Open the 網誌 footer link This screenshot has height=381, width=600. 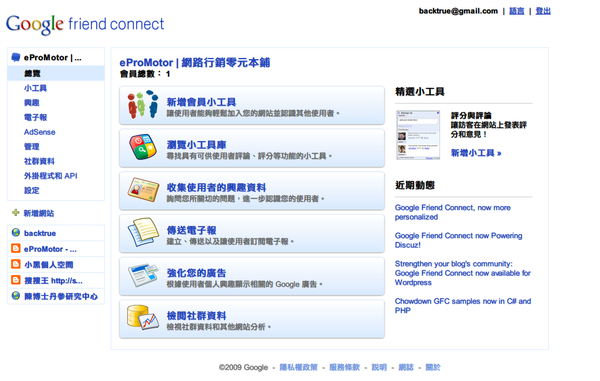(x=406, y=367)
